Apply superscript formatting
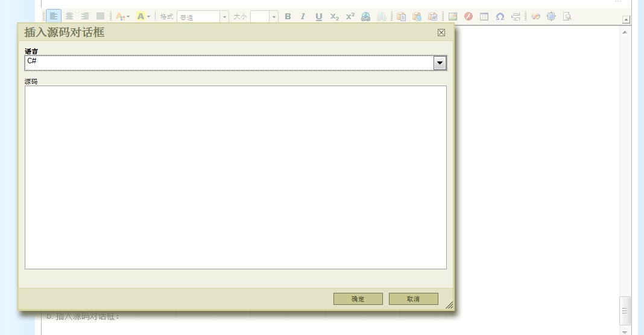This screenshot has width=644, height=335. click(x=350, y=16)
